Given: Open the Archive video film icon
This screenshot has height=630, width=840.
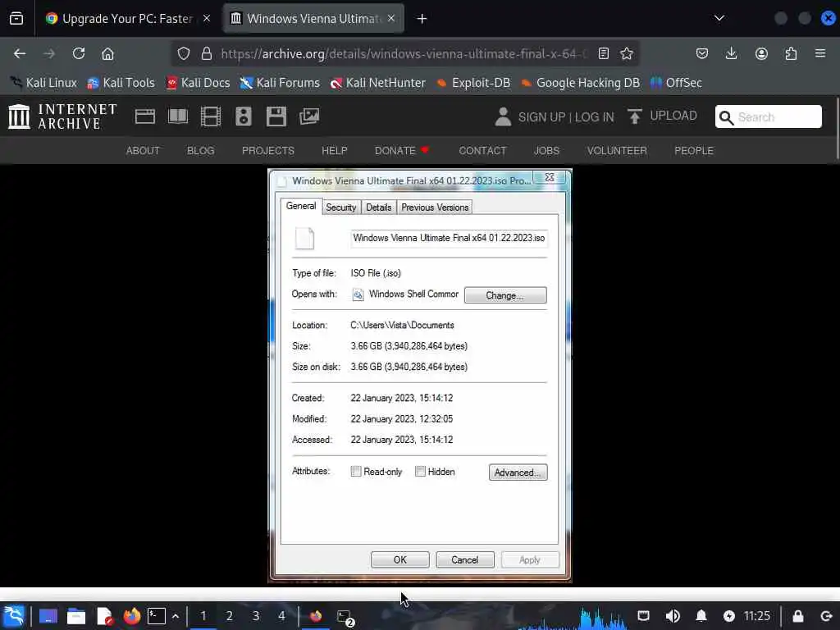Looking at the screenshot, I should (211, 116).
